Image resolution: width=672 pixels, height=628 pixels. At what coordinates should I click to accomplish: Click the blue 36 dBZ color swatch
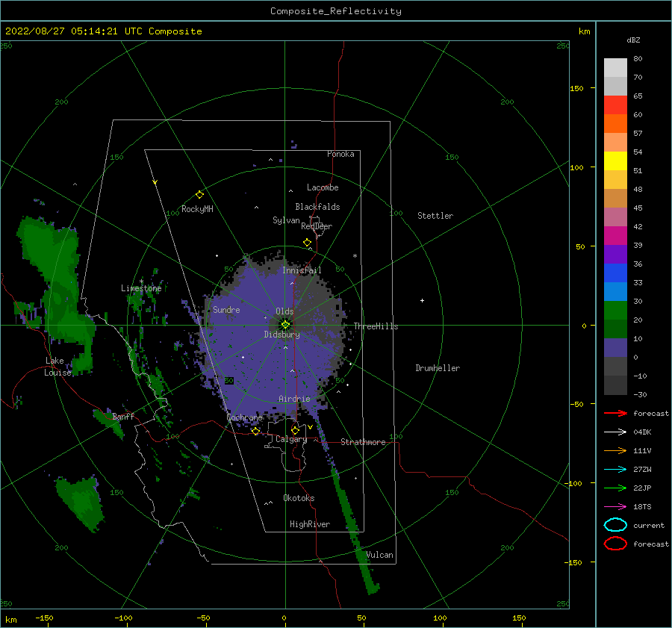(615, 273)
